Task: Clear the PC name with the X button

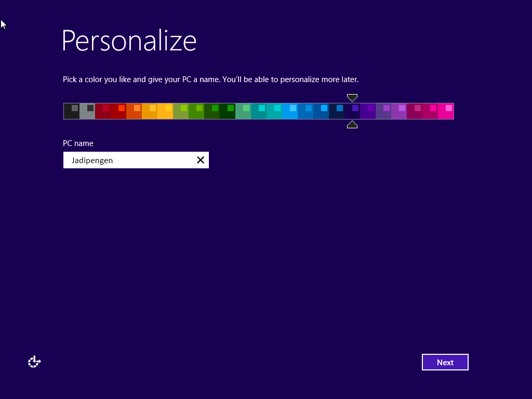Action: (x=201, y=160)
